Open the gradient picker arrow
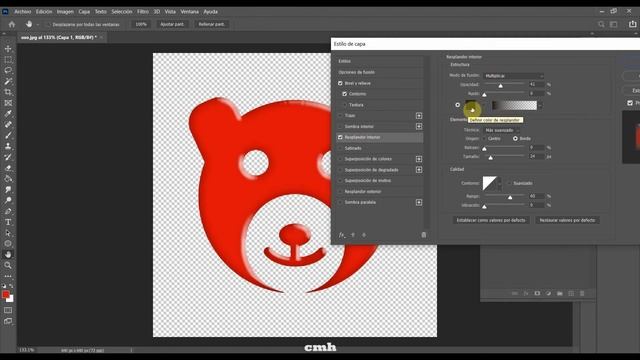Screen dimensions: 640x360 coord(540,106)
